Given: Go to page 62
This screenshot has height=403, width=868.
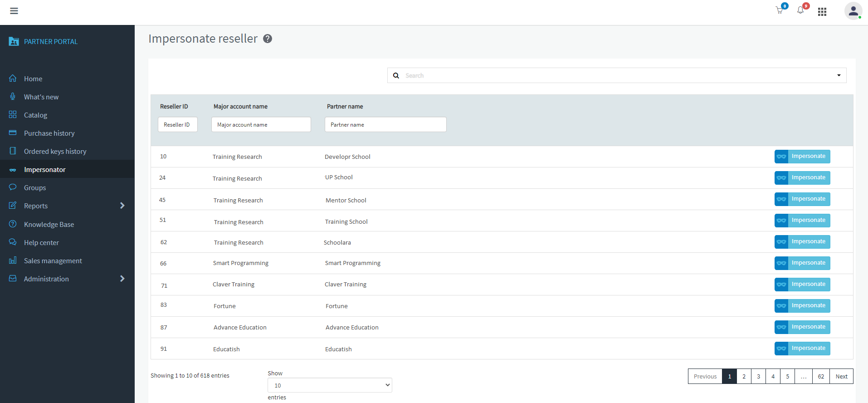Looking at the screenshot, I should click(821, 376).
